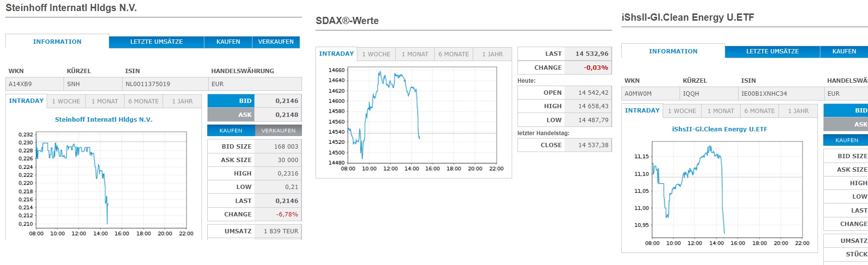Click UMSATZ row label in iShares panel
The height and width of the screenshot is (265, 868).
854,240
